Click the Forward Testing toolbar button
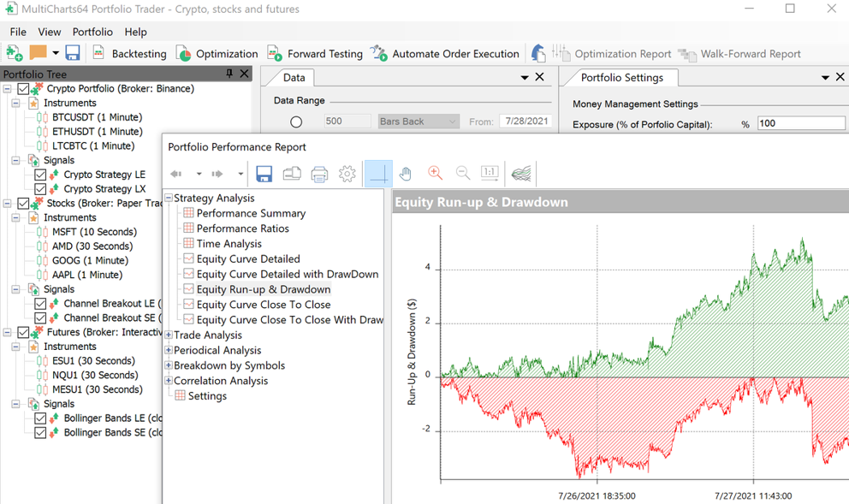 point(315,54)
